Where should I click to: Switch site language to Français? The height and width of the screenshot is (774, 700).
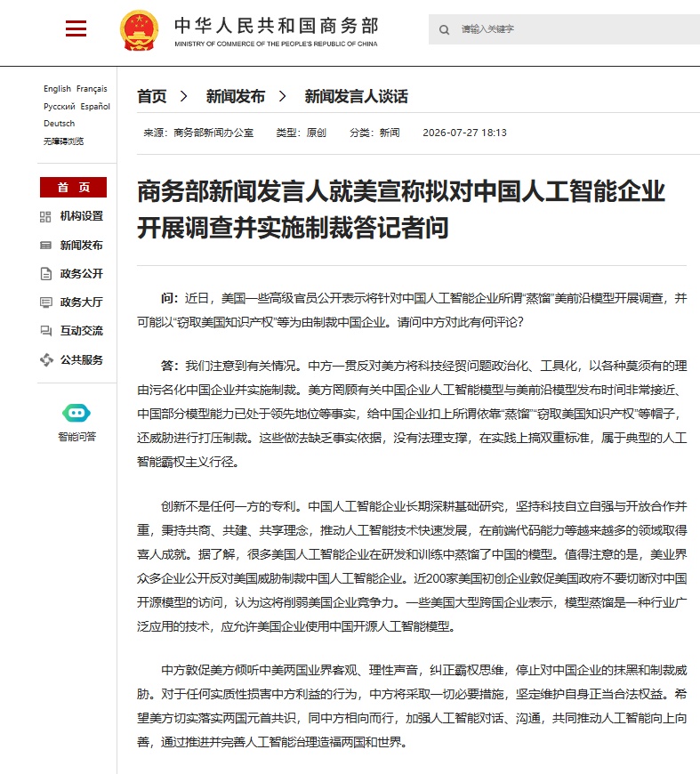click(92, 89)
